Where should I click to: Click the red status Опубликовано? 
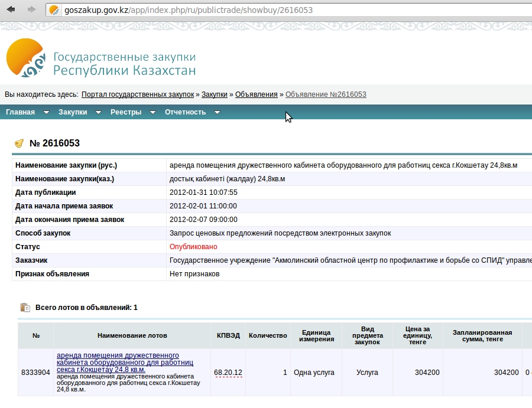(193, 247)
